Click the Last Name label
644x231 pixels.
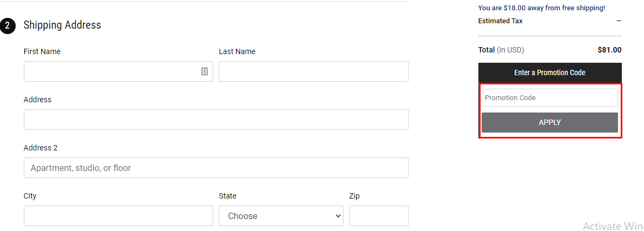(237, 51)
